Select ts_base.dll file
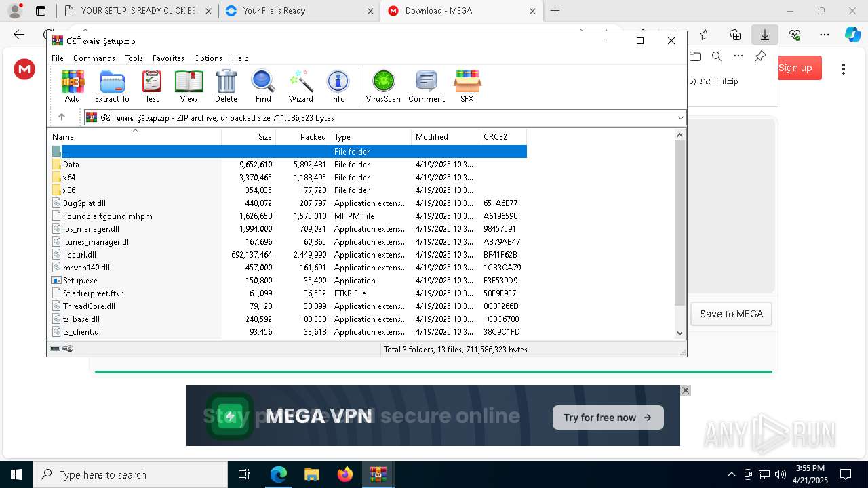This screenshot has height=488, width=868. pos(288,319)
